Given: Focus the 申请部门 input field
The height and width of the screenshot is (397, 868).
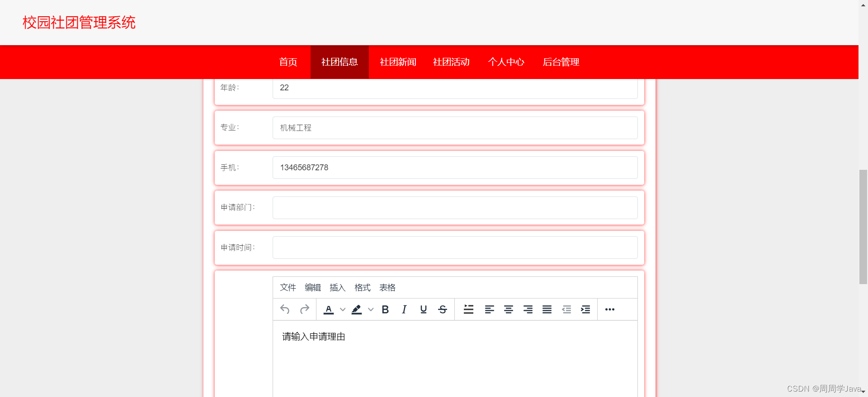Looking at the screenshot, I should (455, 208).
